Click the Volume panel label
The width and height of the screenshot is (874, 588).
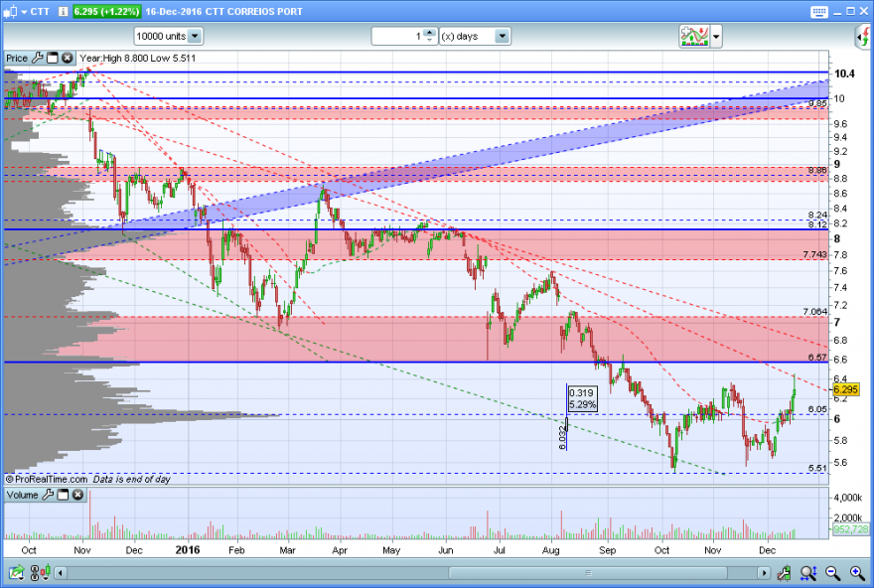coord(22,495)
